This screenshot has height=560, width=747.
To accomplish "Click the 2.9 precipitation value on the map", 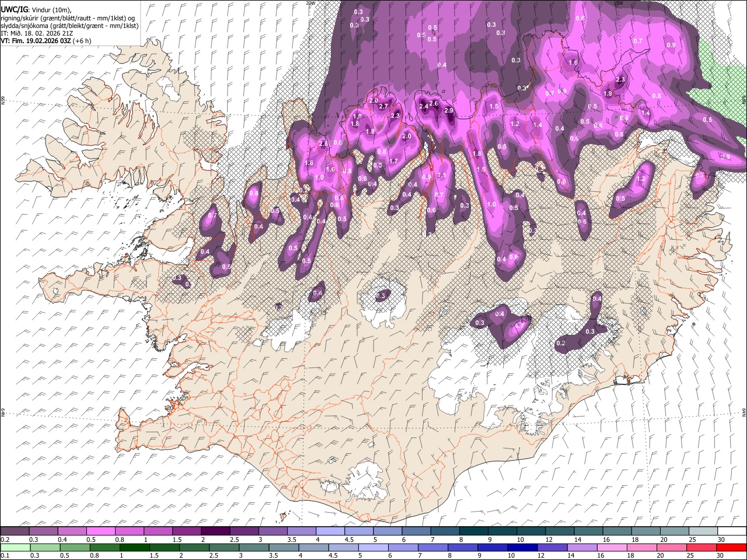I will tap(449, 110).
